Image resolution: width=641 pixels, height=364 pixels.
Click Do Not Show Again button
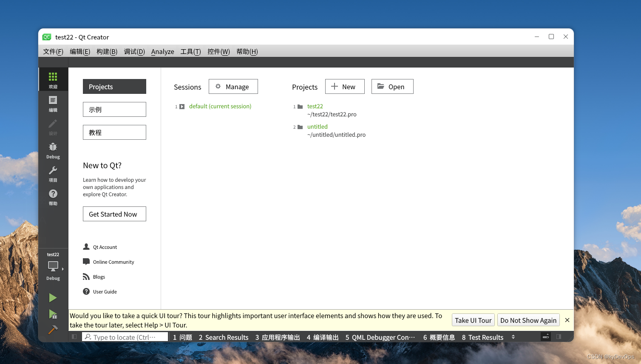[x=528, y=320]
